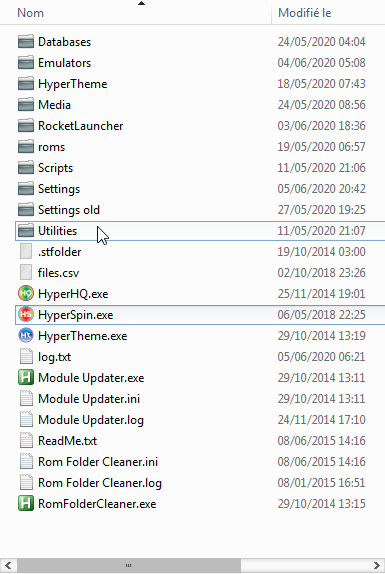
Task: Select the Rom Folder Cleaner.log file name
Action: pyautogui.click(x=100, y=483)
